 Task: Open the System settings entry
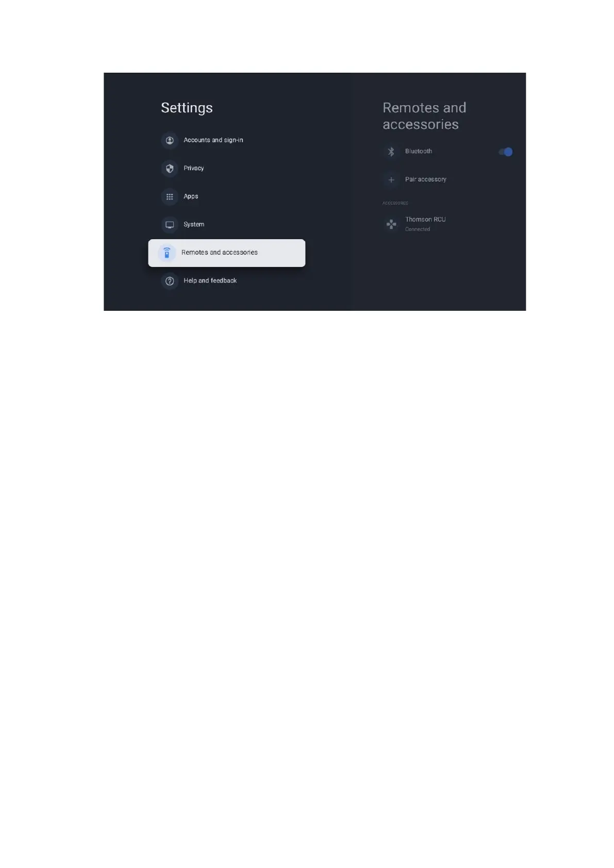[x=194, y=224]
